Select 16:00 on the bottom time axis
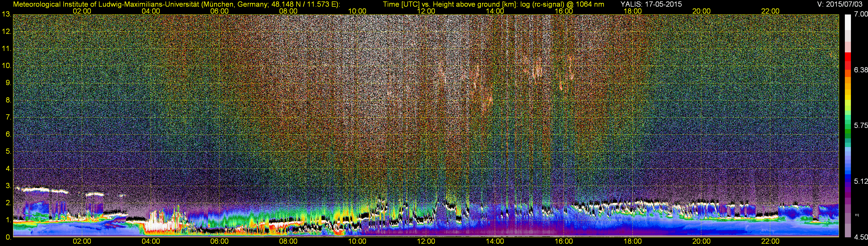This screenshot has width=868, height=246. coord(564,241)
